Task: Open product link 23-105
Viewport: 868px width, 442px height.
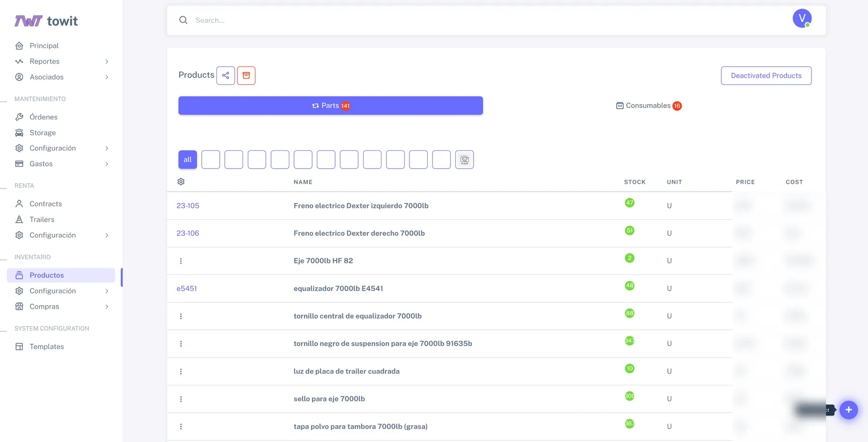Action: (x=188, y=206)
